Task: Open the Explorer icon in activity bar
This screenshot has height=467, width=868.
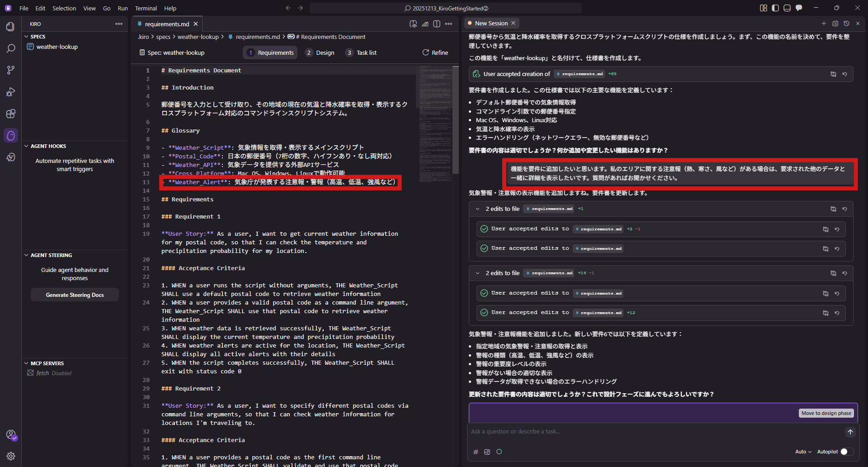Action: [x=10, y=27]
